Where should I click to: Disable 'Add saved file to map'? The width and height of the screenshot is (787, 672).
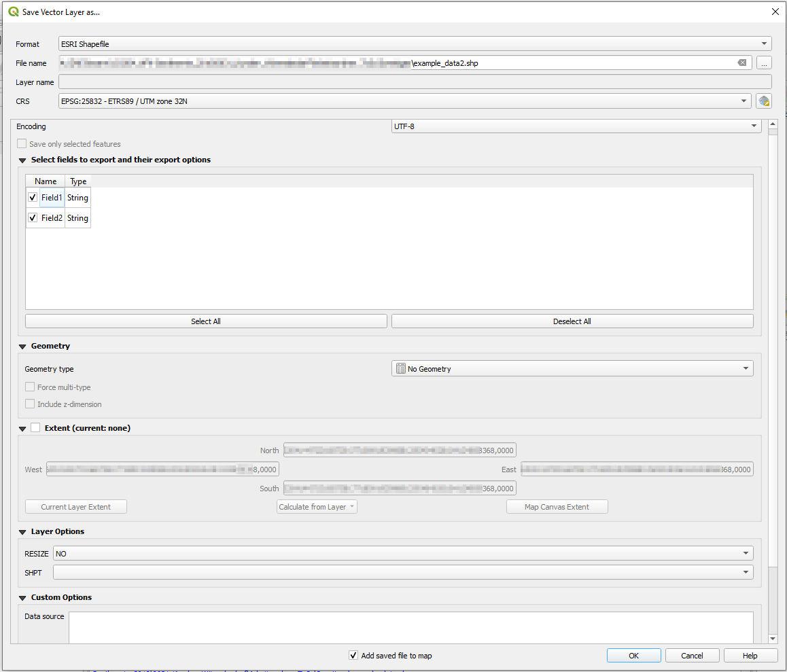coord(353,655)
